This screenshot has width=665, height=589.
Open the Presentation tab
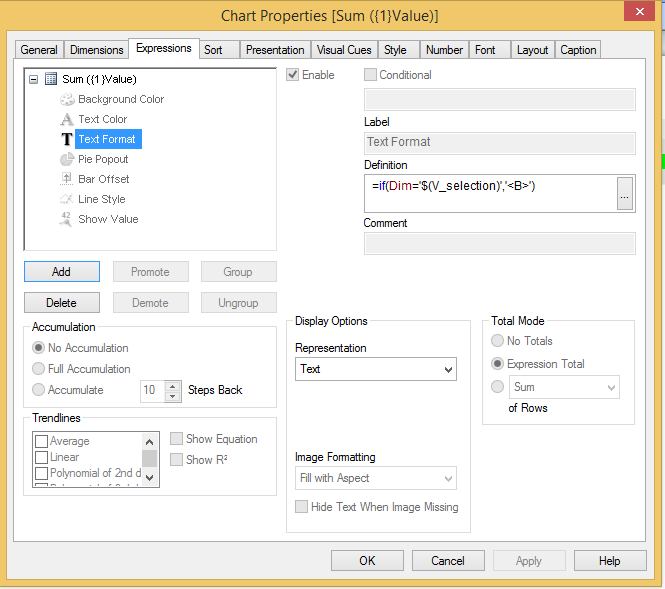pos(275,50)
